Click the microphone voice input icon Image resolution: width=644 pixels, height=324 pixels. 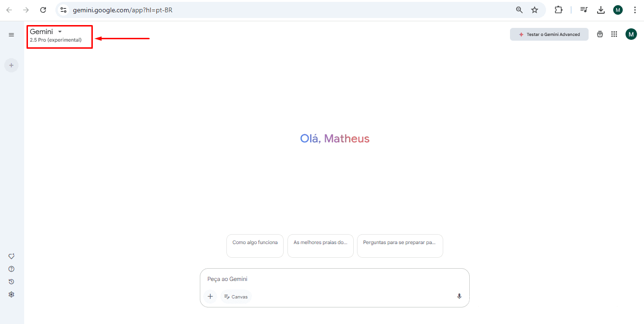(x=459, y=297)
